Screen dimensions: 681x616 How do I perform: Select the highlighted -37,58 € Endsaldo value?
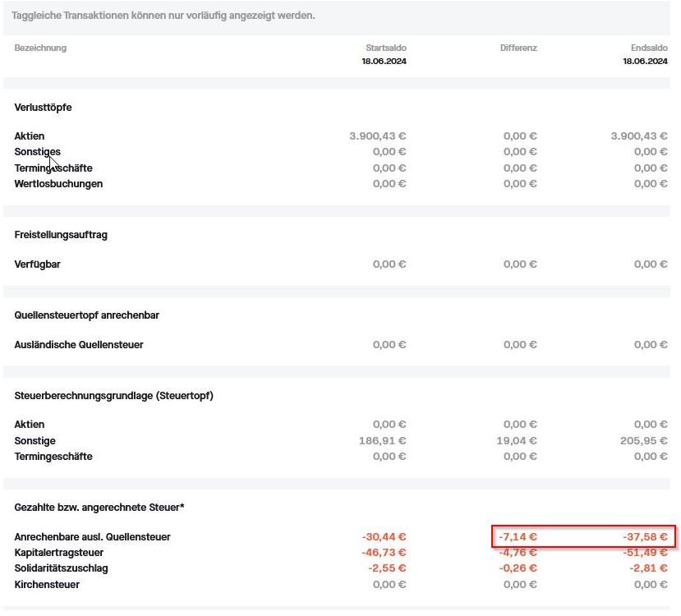645,537
